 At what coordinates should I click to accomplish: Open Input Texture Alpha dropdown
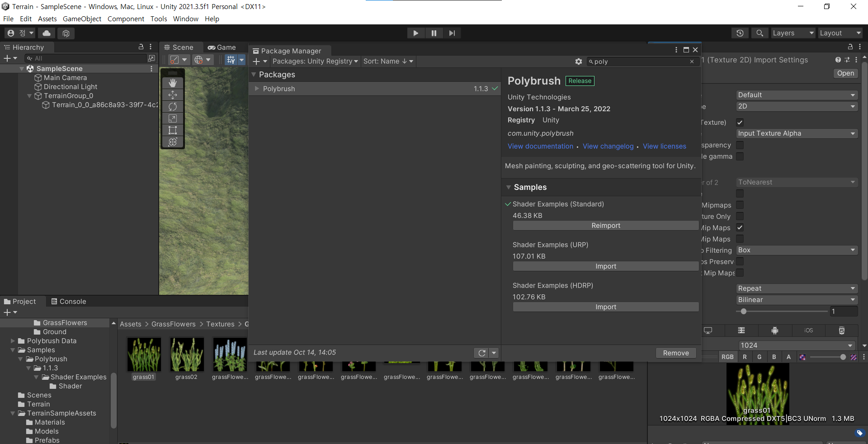797,133
